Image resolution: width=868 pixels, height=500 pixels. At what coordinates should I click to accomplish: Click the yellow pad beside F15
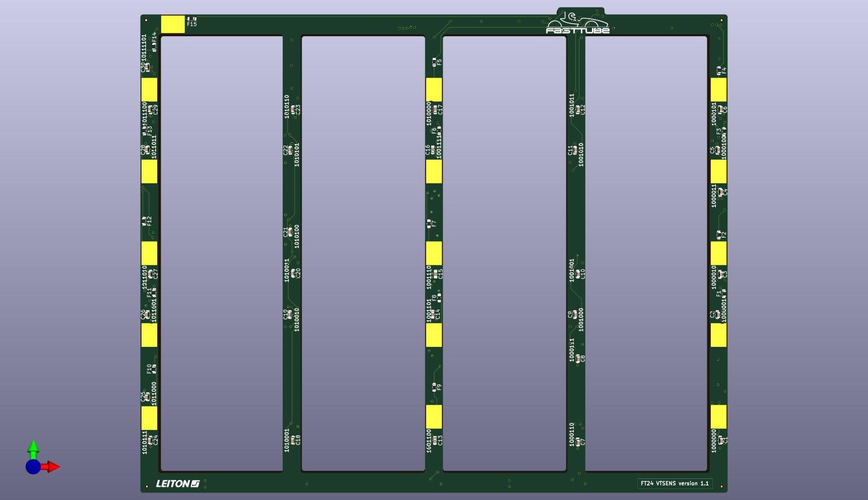point(173,24)
